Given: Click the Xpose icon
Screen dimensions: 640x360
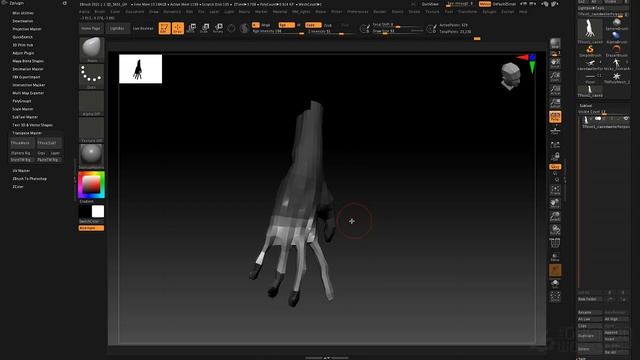Looking at the screenshot, I should [x=555, y=297].
